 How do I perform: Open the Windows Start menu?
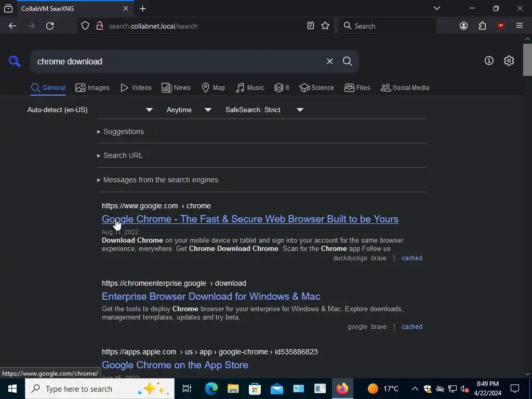[12, 389]
